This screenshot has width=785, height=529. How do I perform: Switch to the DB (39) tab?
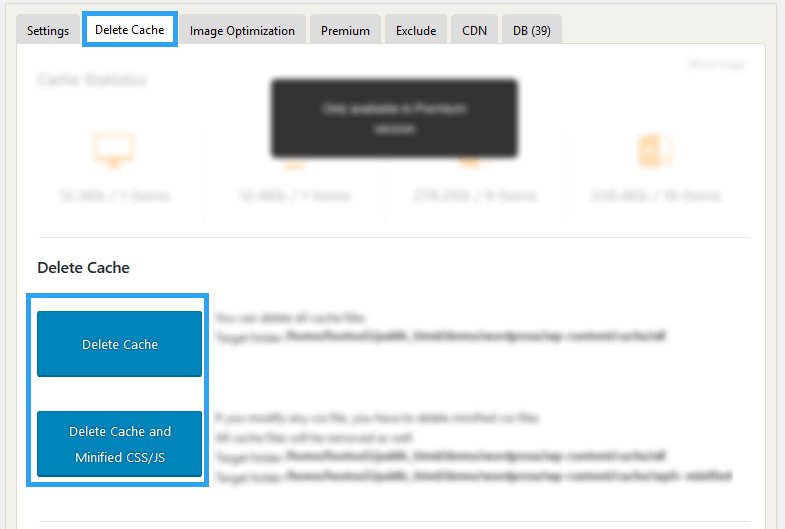point(532,30)
